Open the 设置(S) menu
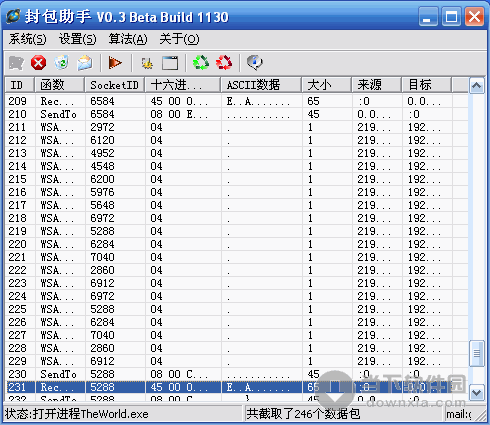 point(77,39)
